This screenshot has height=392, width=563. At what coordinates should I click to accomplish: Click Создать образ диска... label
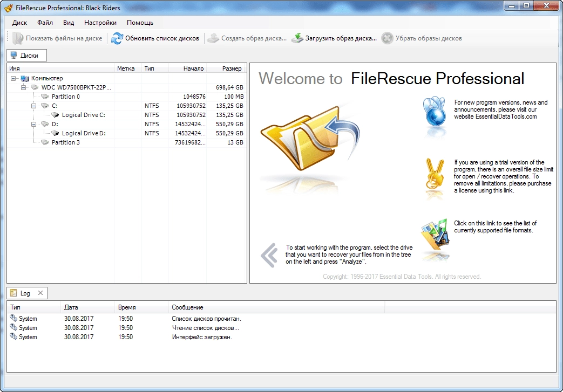[254, 38]
